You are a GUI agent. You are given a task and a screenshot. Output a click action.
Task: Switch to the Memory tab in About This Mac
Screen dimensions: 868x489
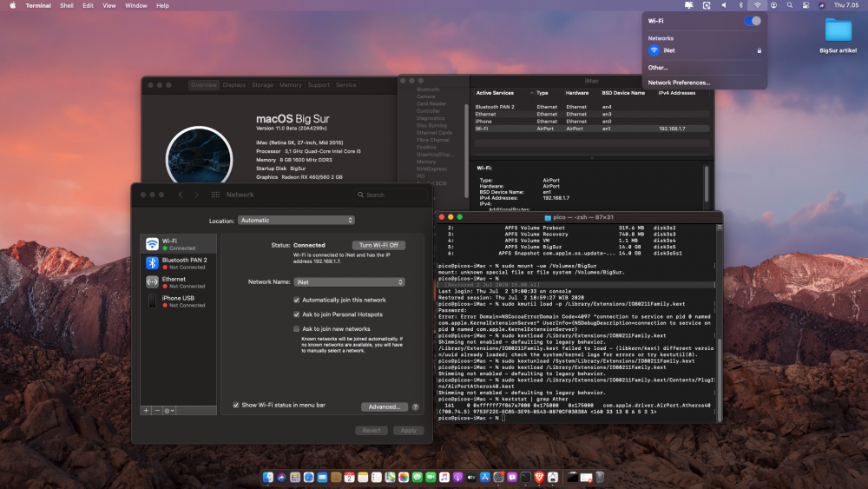290,85
